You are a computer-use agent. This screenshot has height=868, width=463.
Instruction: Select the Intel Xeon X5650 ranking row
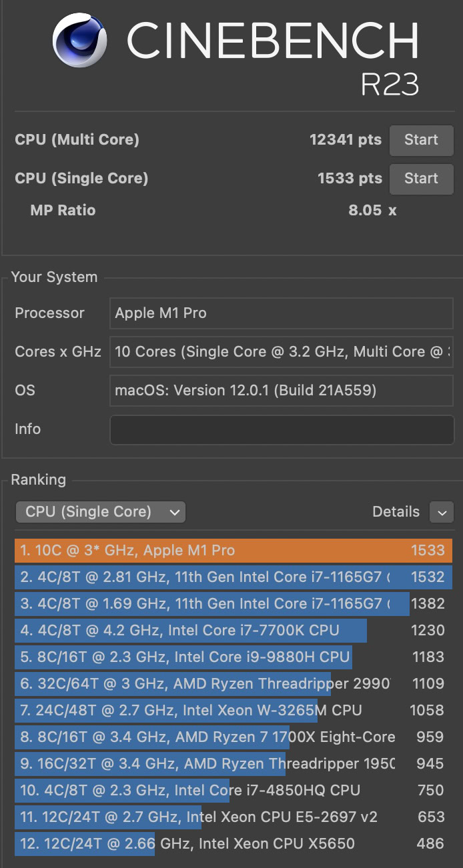(233, 844)
